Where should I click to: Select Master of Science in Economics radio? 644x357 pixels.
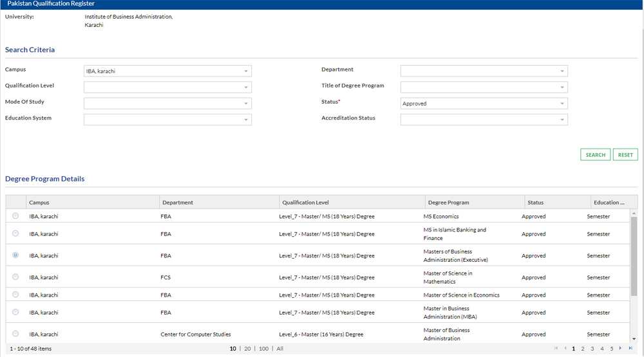click(x=15, y=295)
